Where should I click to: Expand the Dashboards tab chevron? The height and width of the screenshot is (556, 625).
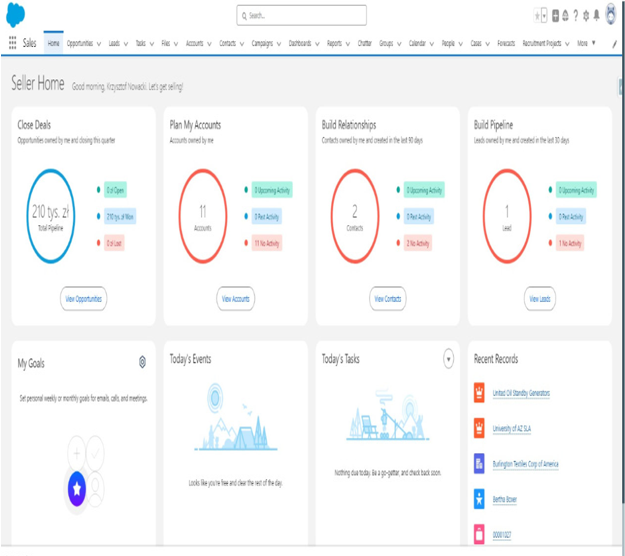coord(317,44)
